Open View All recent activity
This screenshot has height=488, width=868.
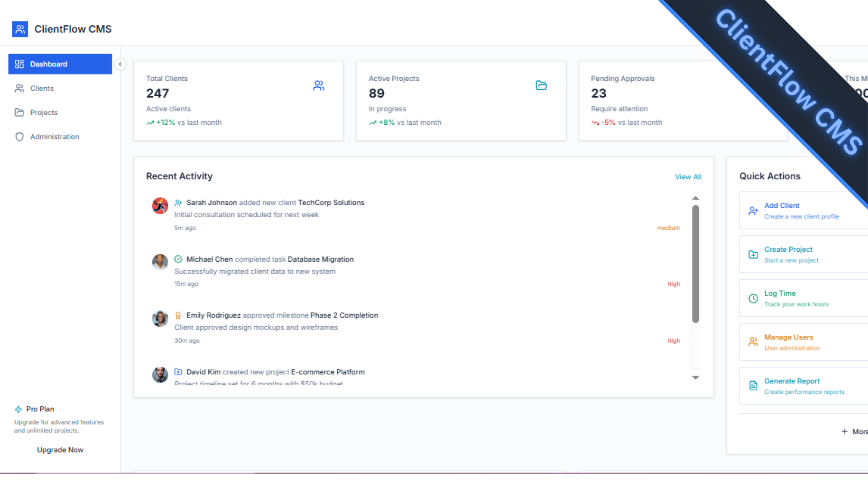coord(688,177)
